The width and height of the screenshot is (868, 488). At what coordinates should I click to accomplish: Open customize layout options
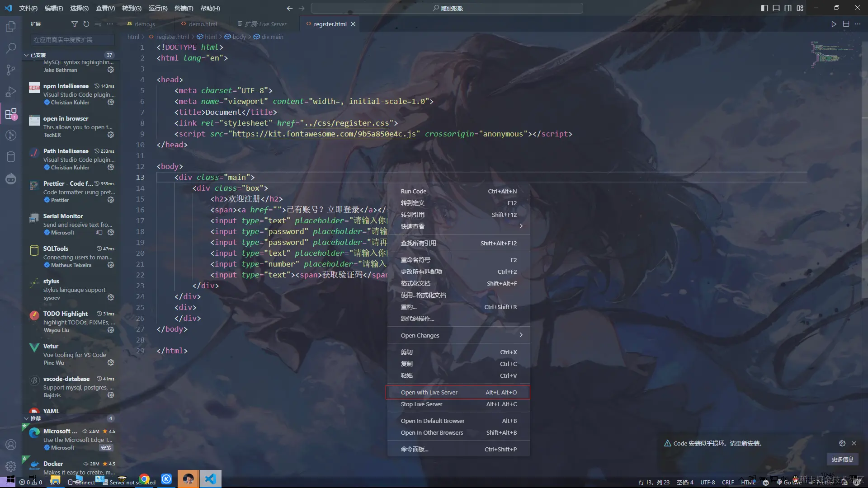point(800,8)
